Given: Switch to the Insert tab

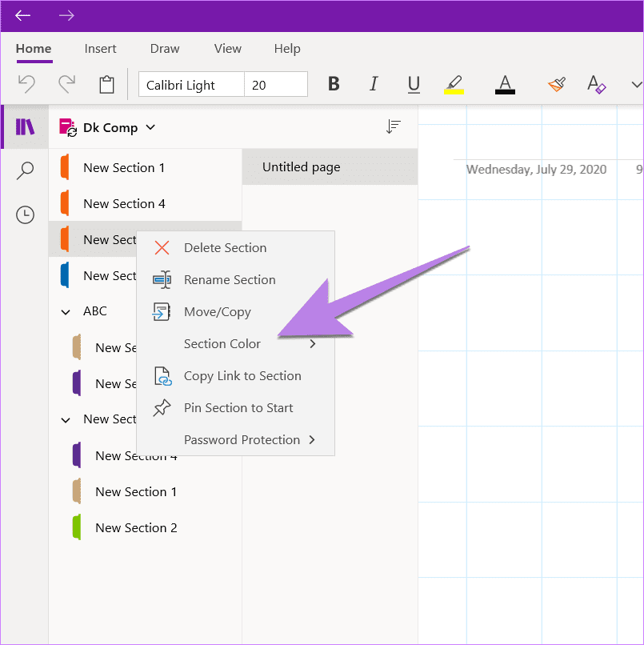Looking at the screenshot, I should tap(100, 49).
